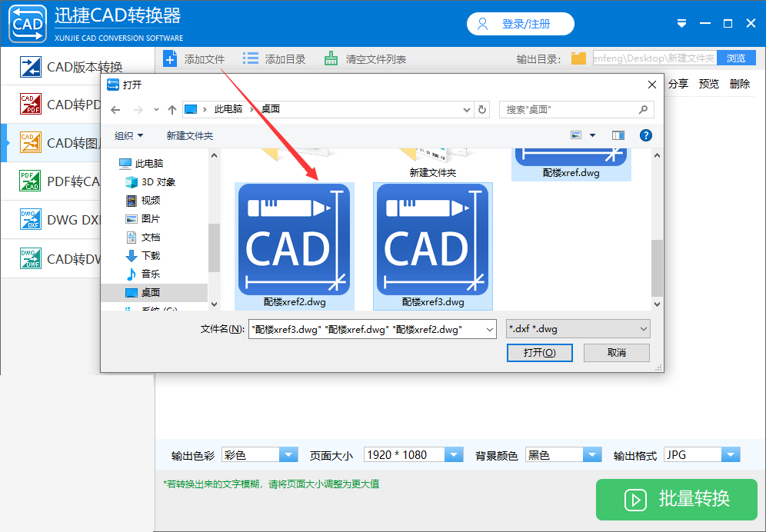Click the file list vertical scrollbar
This screenshot has height=532, width=766.
point(657,268)
